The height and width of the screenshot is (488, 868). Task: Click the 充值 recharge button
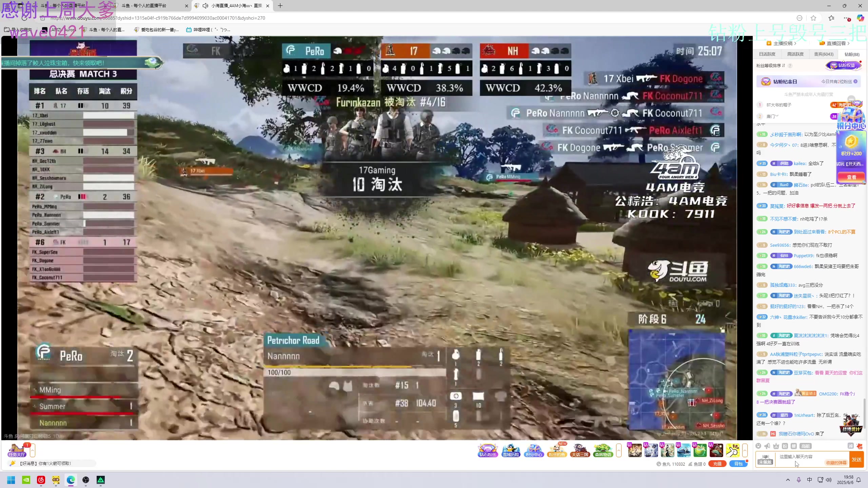(x=717, y=464)
